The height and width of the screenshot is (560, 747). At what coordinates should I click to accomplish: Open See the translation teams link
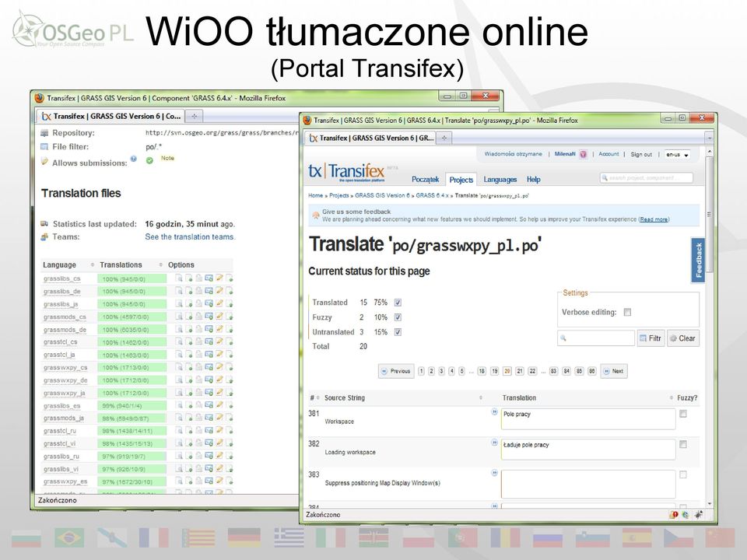(x=190, y=236)
